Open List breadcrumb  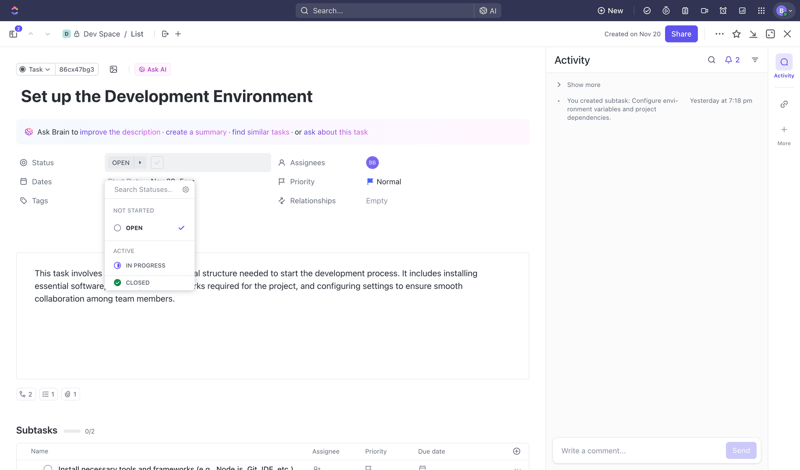click(137, 34)
